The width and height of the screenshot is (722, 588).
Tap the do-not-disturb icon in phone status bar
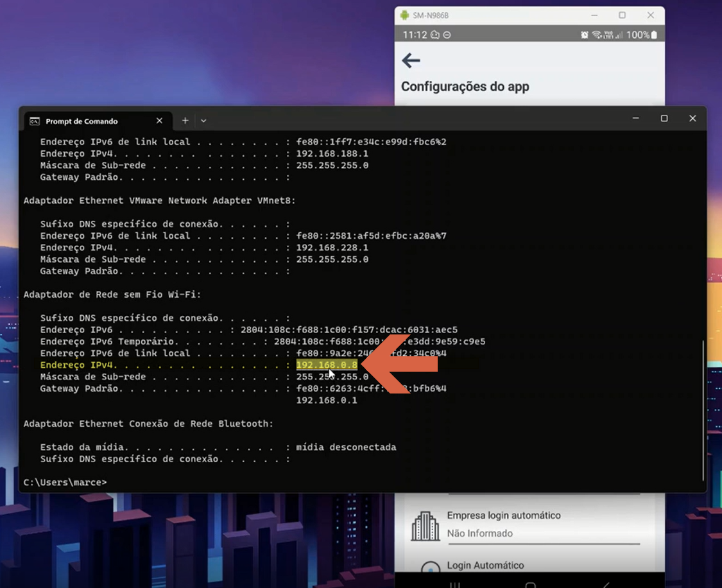click(447, 35)
